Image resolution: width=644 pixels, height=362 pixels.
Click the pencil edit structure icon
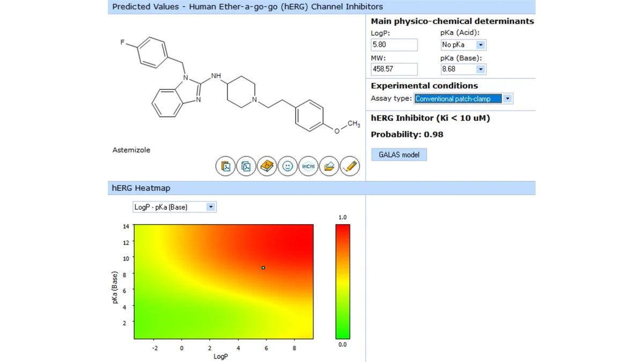pyautogui.click(x=349, y=166)
